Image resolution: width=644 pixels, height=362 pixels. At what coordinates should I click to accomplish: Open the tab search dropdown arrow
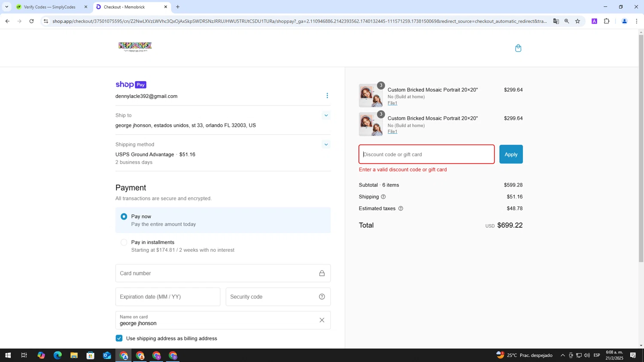[6, 7]
